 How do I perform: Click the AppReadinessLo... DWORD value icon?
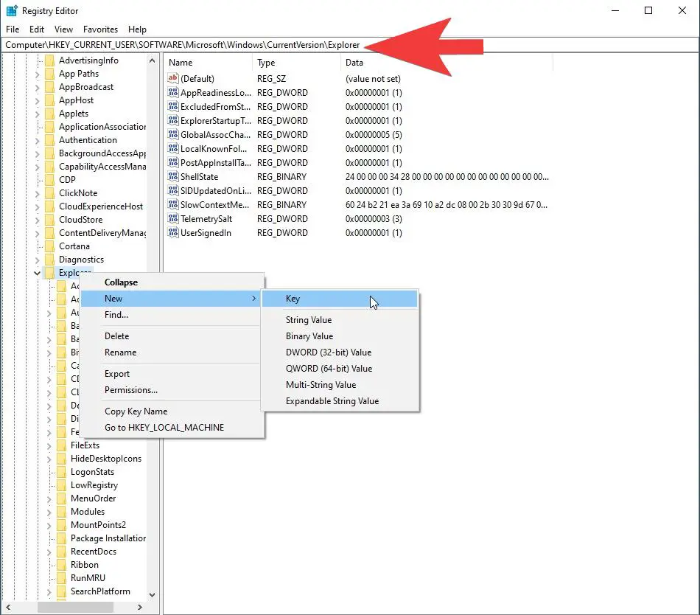pos(172,92)
